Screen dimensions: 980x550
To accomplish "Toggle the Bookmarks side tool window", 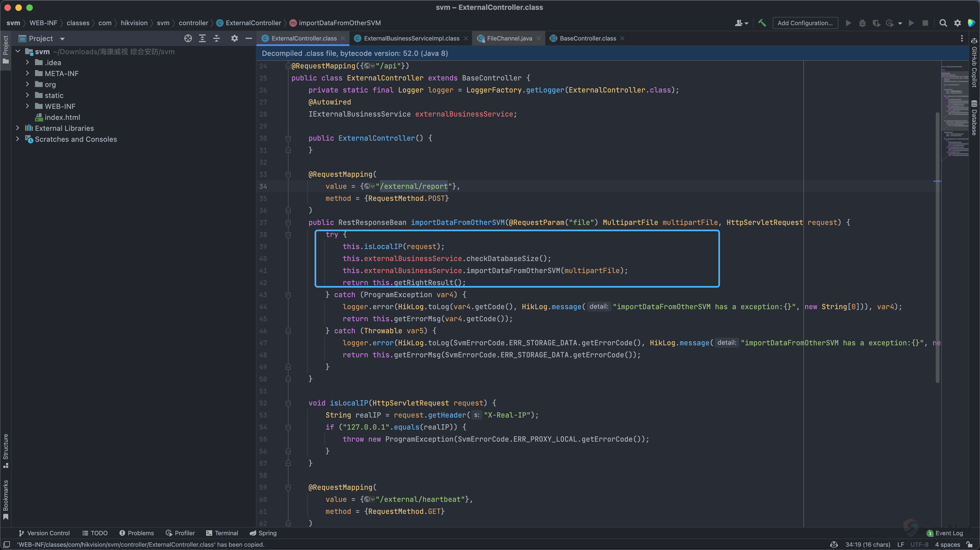I will coord(6,499).
